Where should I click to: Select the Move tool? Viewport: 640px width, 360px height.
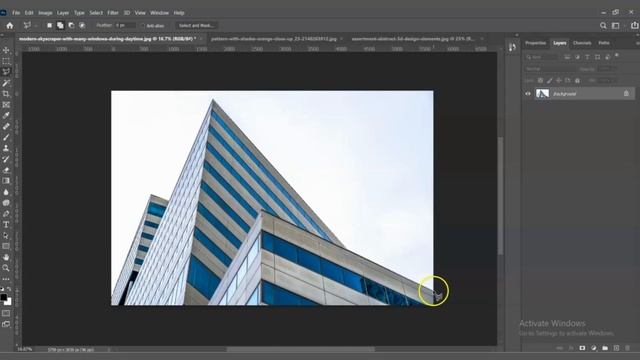tap(6, 50)
